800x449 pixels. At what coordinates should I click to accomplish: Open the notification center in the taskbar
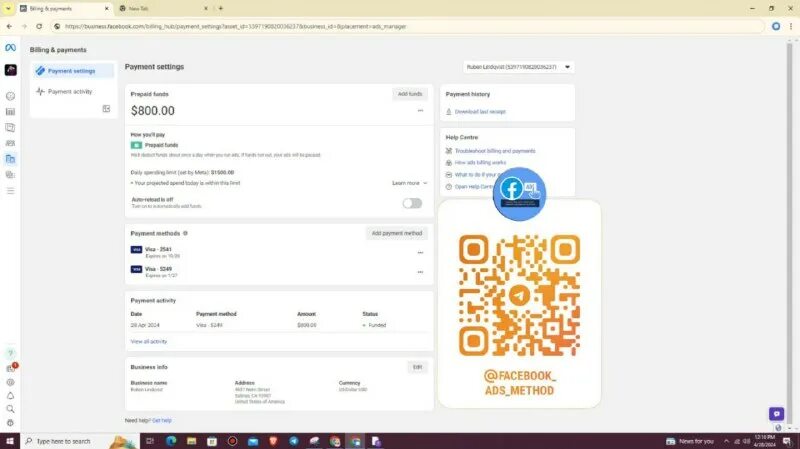pos(788,441)
